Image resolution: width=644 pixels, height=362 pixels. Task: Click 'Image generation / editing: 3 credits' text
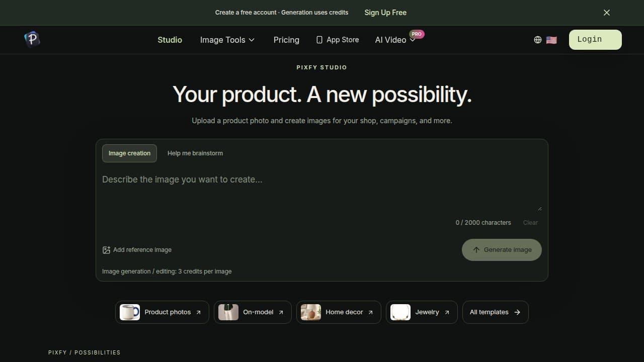pyautogui.click(x=167, y=271)
